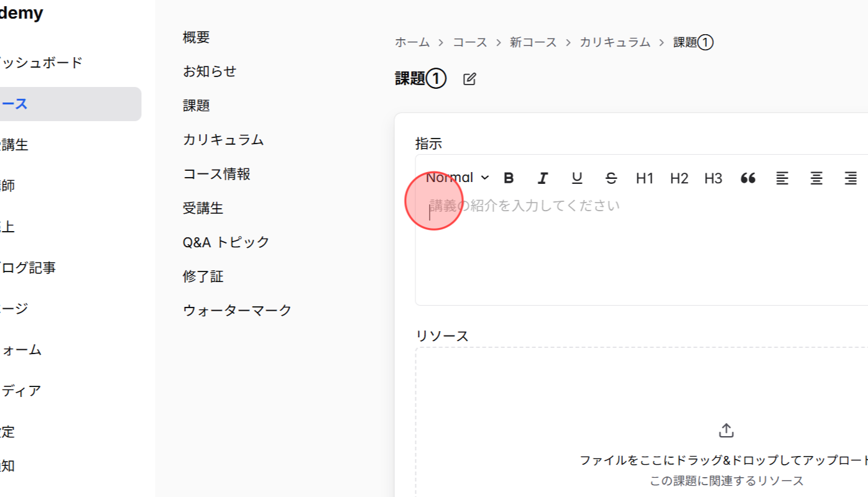868x497 pixels.
Task: Apply Heading 3 style
Action: (x=713, y=178)
